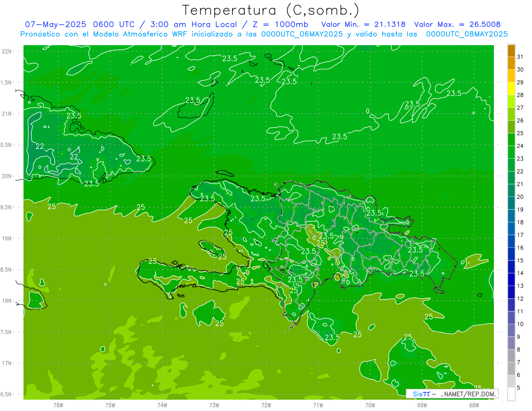Click the 75W longitude axis label
The image size is (532, 411).
point(110,405)
